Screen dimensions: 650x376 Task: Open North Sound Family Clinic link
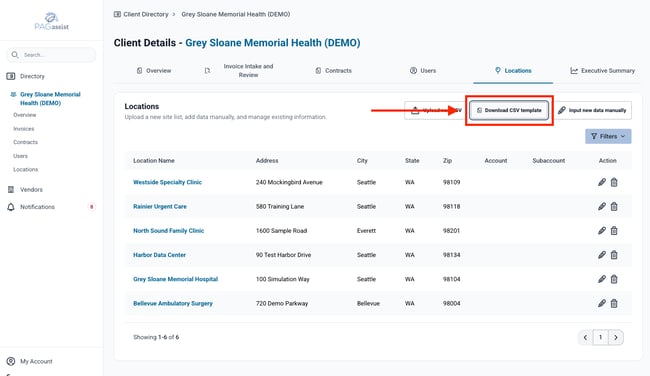(x=169, y=230)
